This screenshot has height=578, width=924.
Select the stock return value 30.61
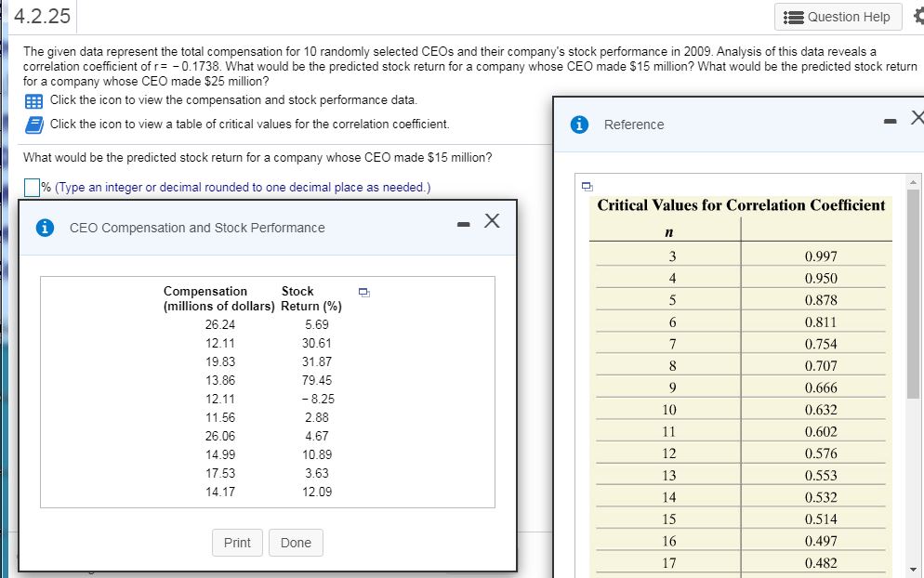point(317,343)
